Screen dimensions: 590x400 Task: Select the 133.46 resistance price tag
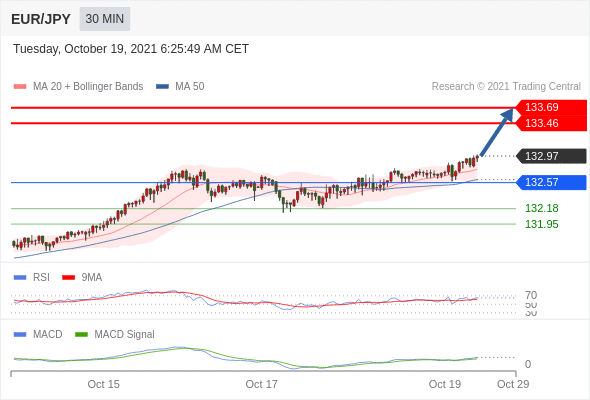pos(551,123)
